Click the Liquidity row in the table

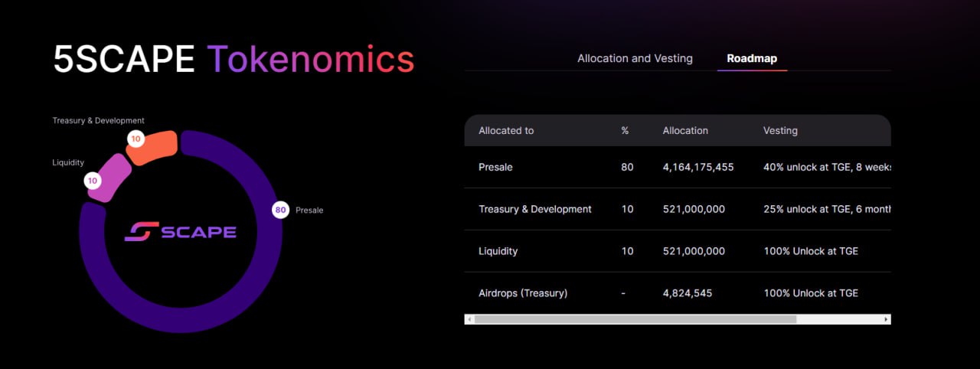678,251
